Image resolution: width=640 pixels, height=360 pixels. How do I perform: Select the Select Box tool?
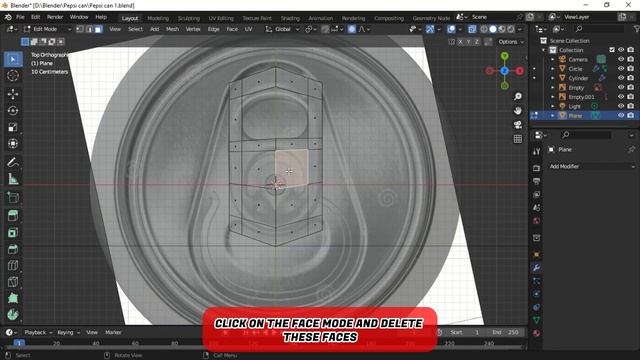(x=13, y=60)
